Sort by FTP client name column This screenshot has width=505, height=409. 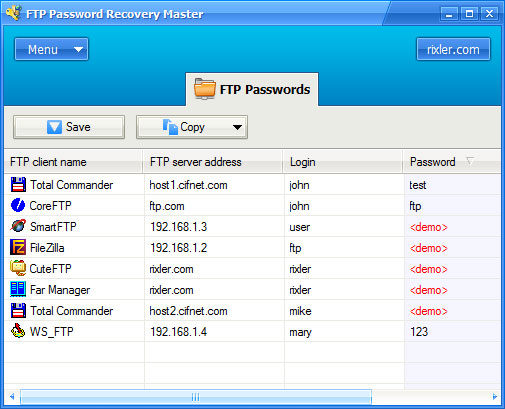[x=74, y=162]
